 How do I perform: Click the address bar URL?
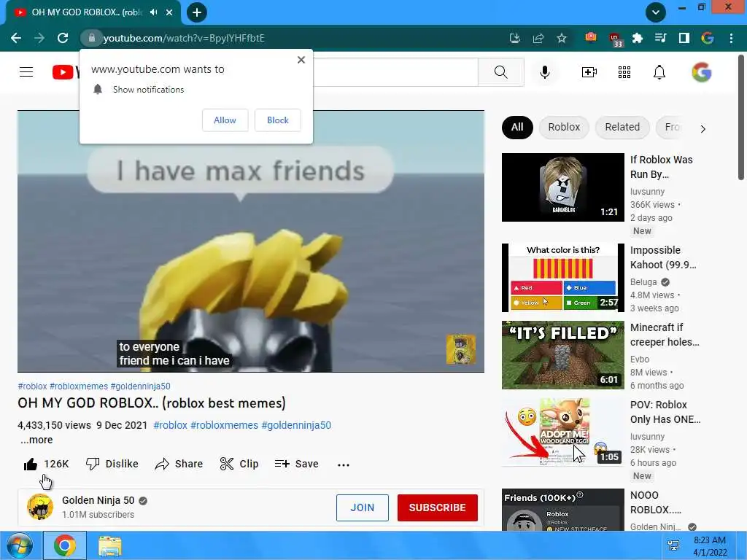pos(184,38)
